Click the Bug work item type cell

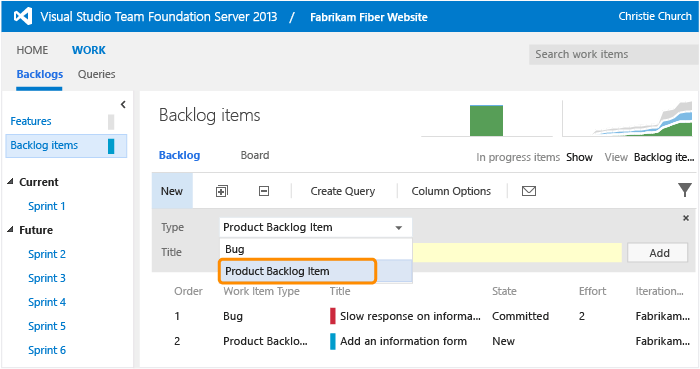233,316
